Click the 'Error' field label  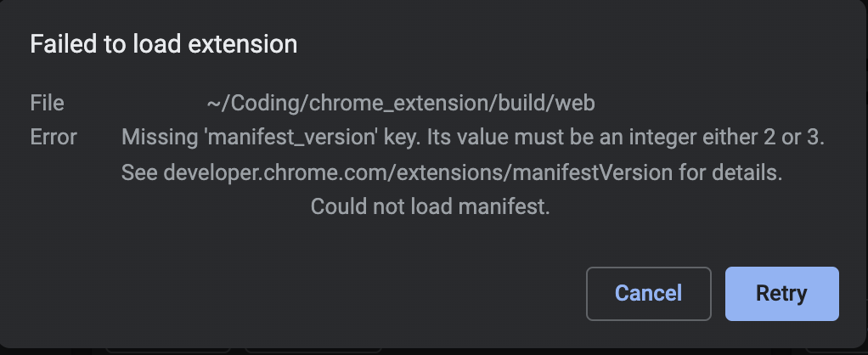54,137
